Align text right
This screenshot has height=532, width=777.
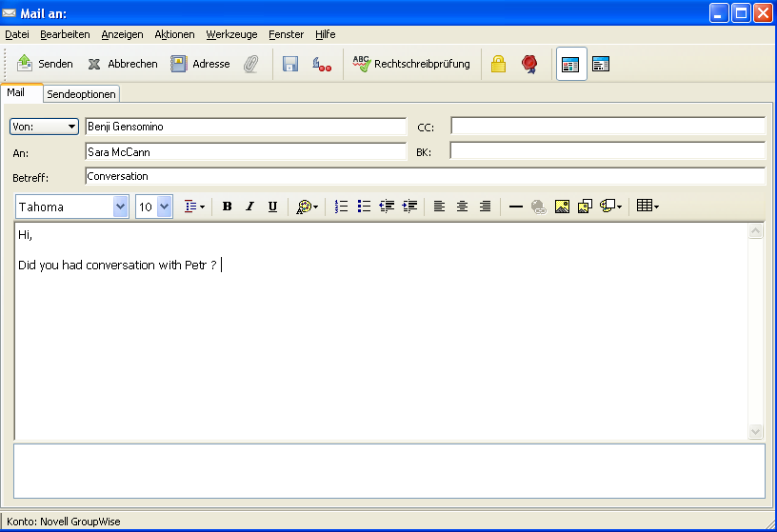click(485, 207)
